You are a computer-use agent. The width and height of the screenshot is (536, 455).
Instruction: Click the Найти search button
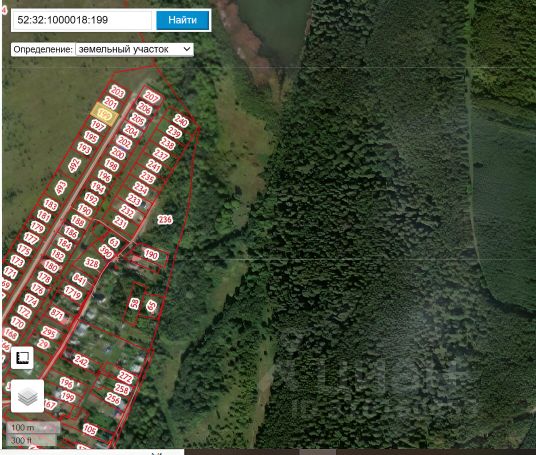pyautogui.click(x=183, y=20)
